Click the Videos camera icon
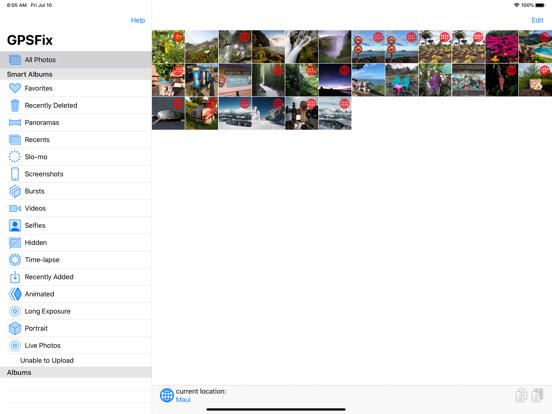The width and height of the screenshot is (552, 414). (15, 208)
